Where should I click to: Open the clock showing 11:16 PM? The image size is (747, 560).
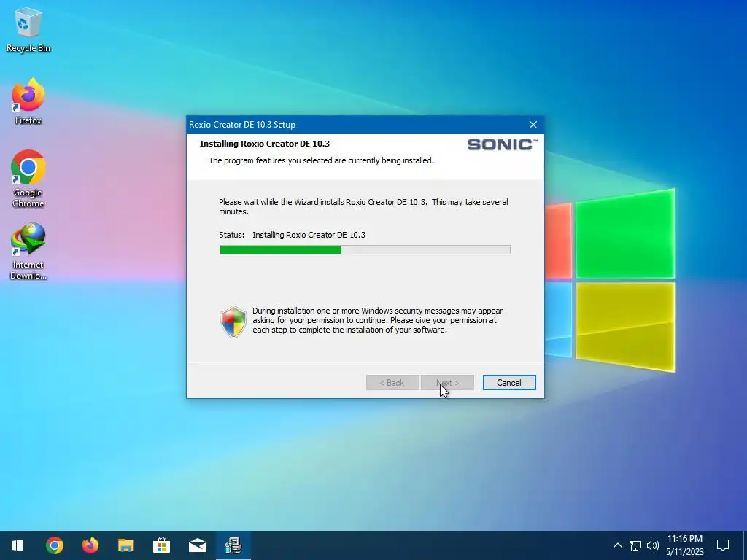coord(684,545)
